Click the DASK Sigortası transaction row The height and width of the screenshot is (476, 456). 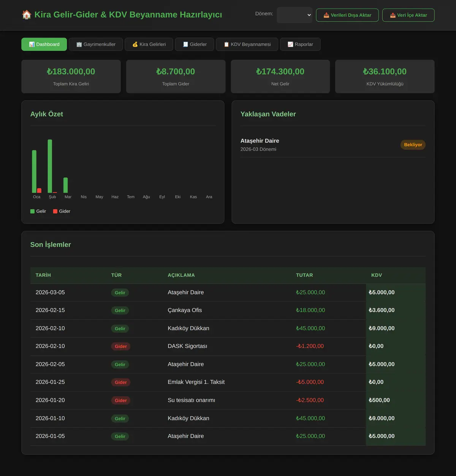(228, 346)
